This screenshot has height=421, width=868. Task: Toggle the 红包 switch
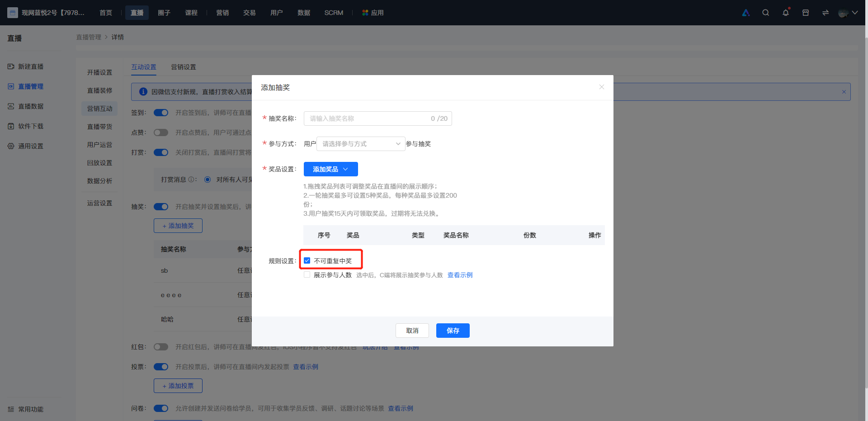pos(161,347)
